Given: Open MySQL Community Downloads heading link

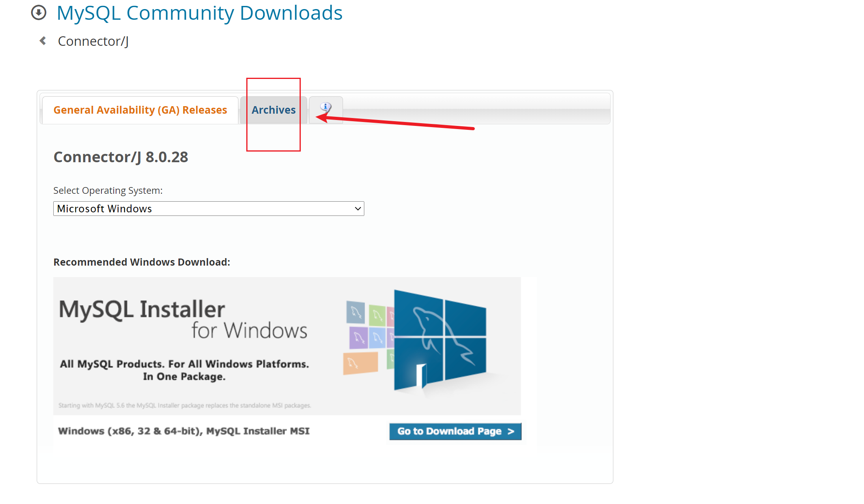Looking at the screenshot, I should [199, 13].
